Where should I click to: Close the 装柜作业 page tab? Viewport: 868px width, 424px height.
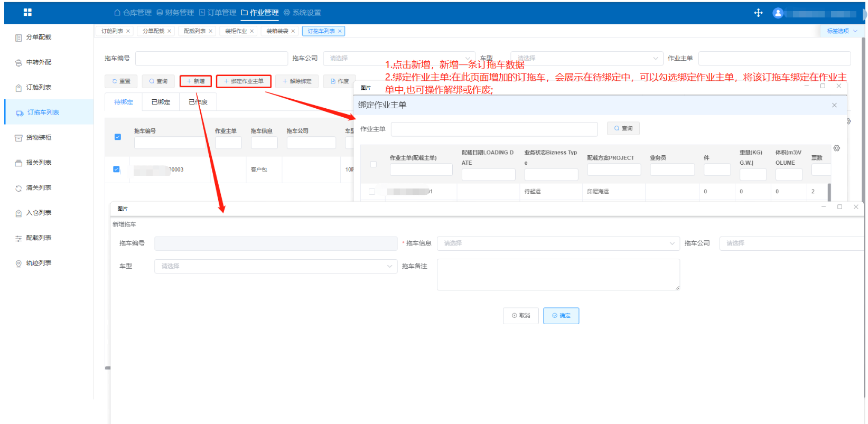251,31
